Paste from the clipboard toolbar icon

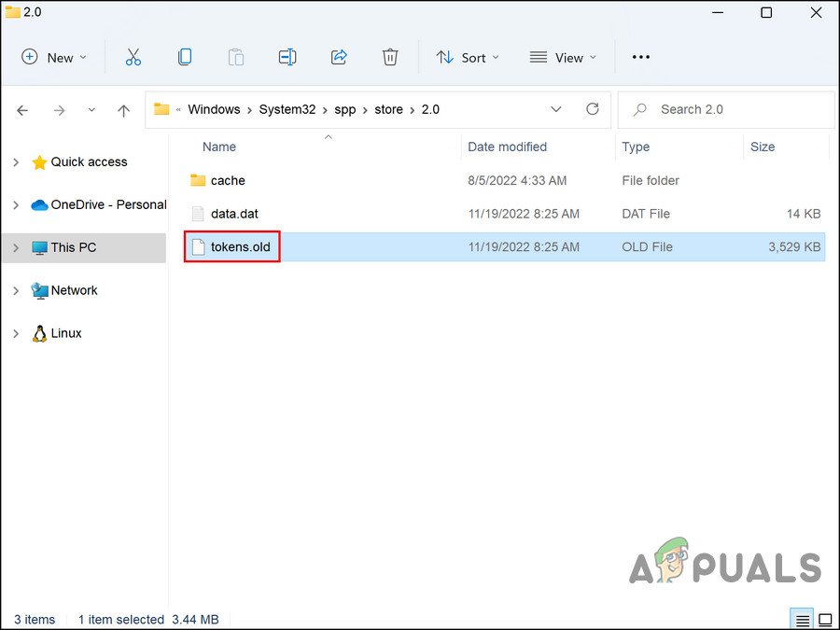tap(236, 57)
